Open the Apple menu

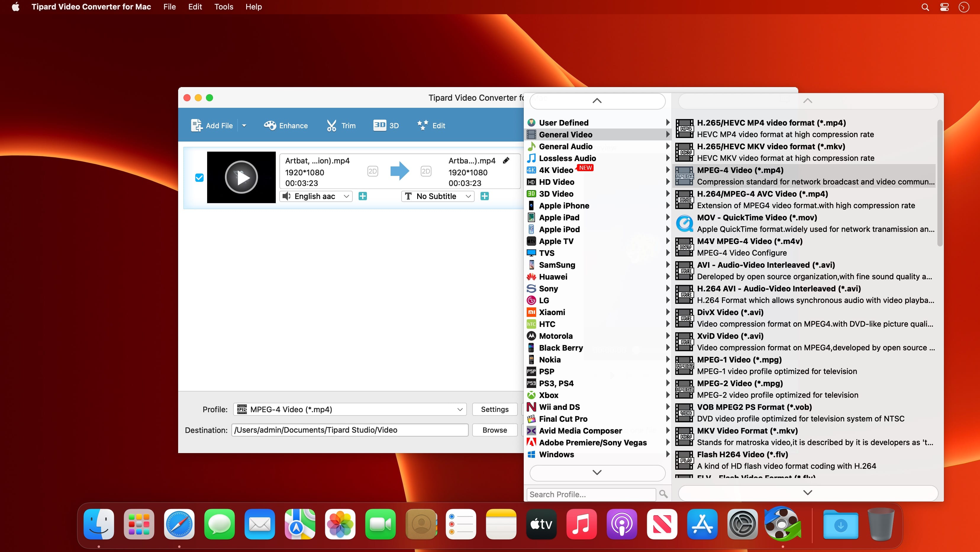tap(16, 7)
